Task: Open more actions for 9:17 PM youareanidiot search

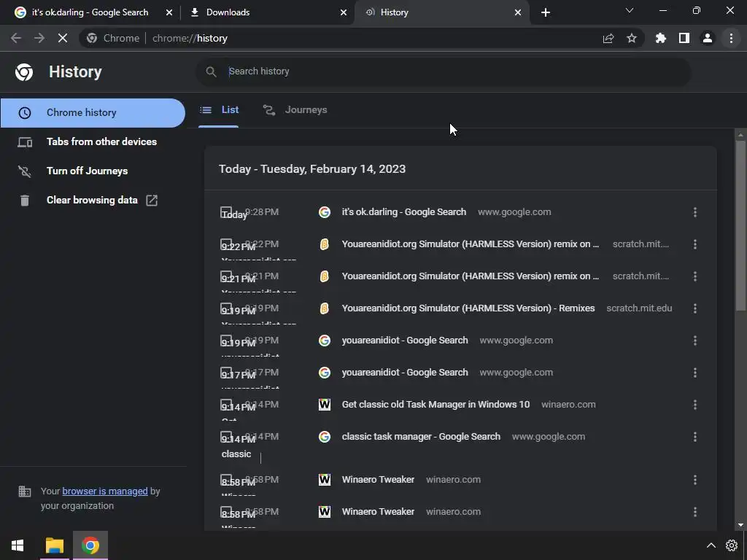Action: click(695, 373)
